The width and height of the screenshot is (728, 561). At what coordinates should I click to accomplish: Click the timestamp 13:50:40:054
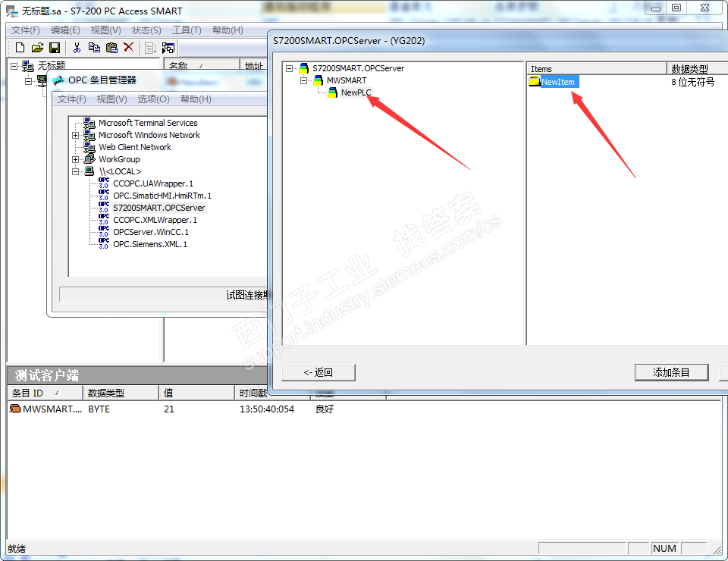(x=267, y=409)
